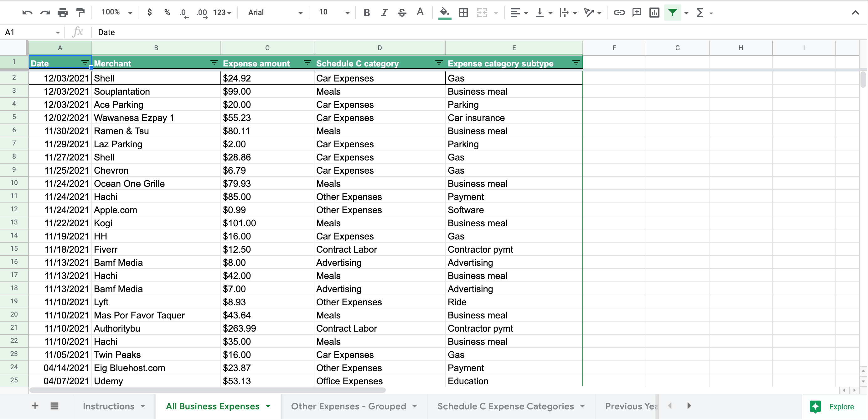Click the Functions sigma icon
This screenshot has width=868, height=420.
coord(700,13)
